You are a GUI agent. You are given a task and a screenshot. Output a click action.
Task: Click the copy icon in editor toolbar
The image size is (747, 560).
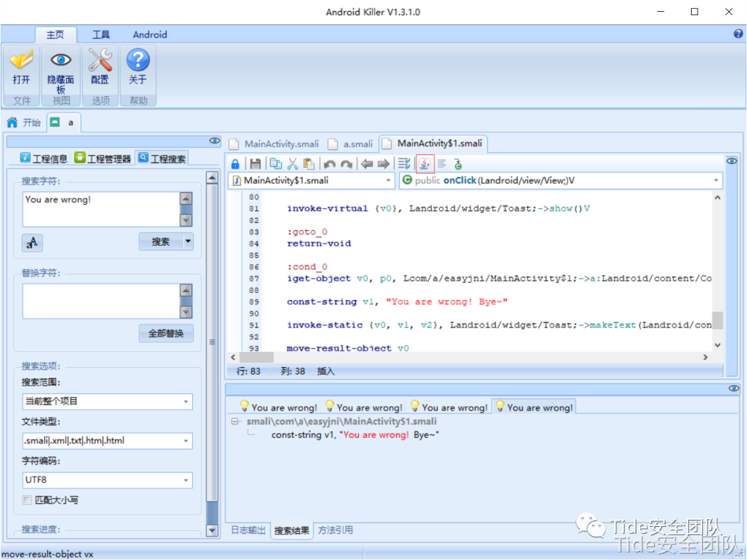[x=275, y=164]
